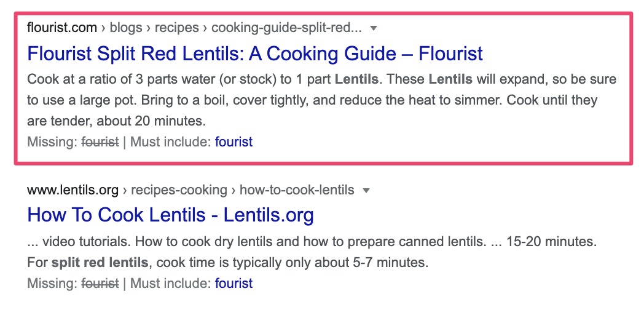Click the flourist.com domain text
This screenshot has height=315, width=644.
coord(62,28)
